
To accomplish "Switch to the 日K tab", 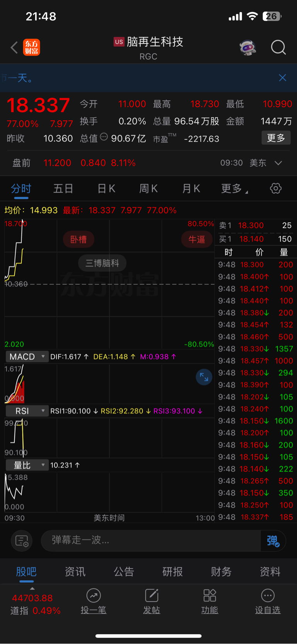I will [x=106, y=189].
